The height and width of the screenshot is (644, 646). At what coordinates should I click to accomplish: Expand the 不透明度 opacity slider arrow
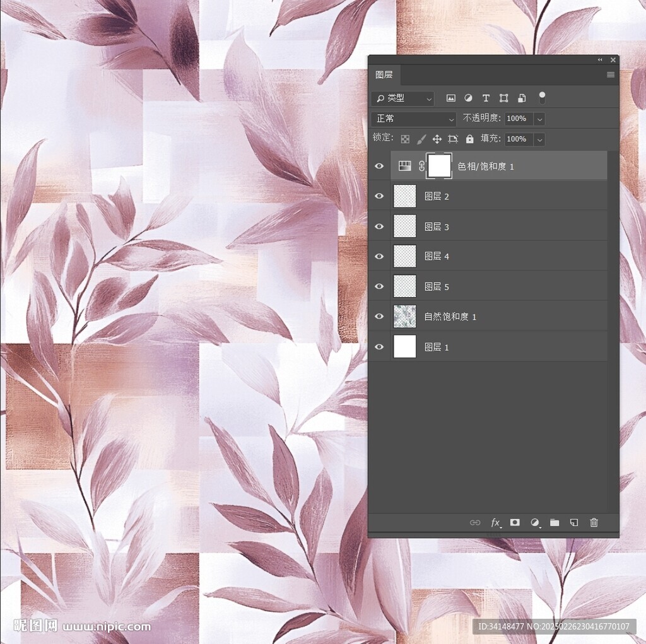tap(539, 119)
